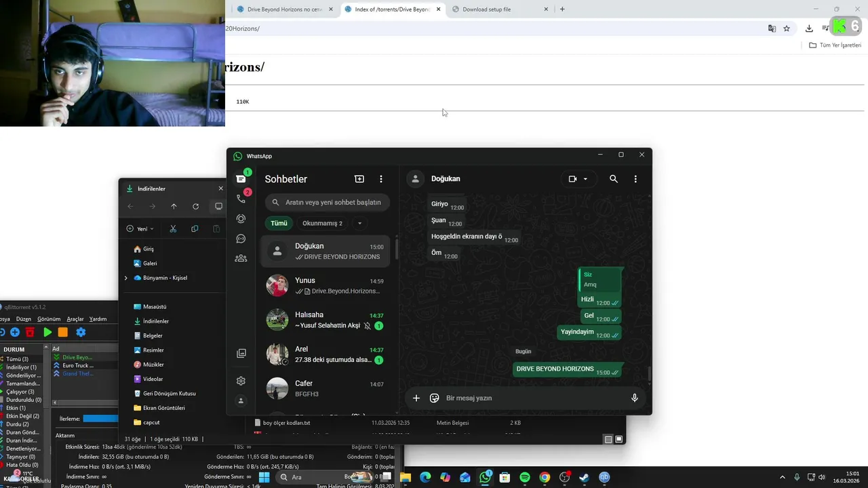Select İndiriliyor (1) status filter
The width and height of the screenshot is (868, 488).
click(x=20, y=367)
